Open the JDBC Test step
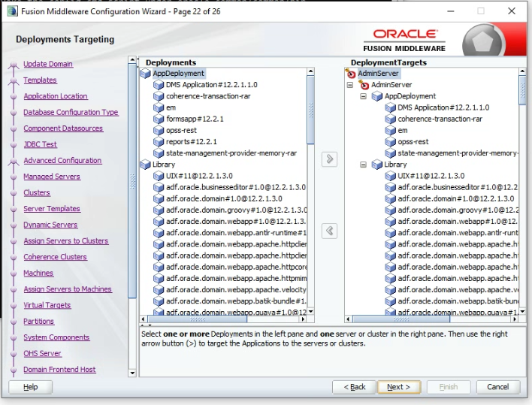Viewport: 532px width, 405px height. pyautogui.click(x=40, y=144)
